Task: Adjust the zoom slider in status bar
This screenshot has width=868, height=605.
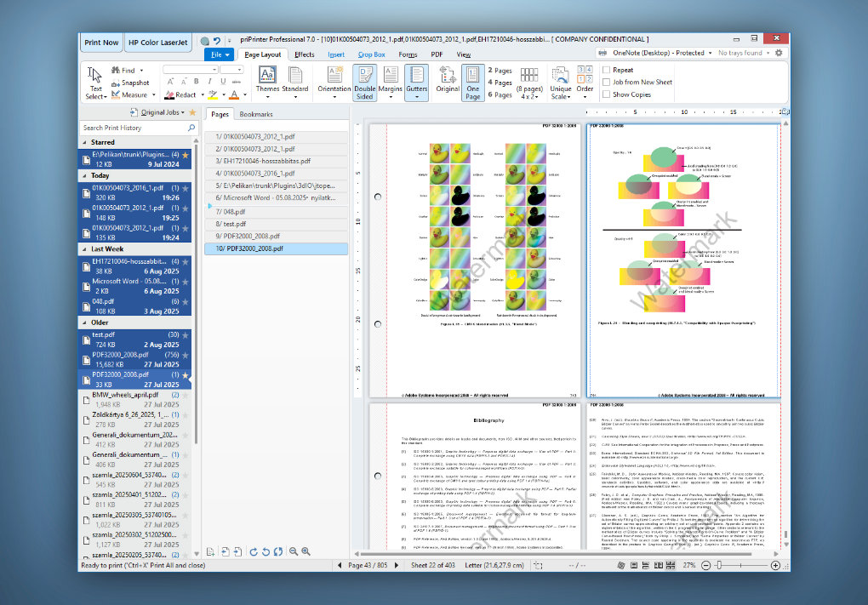Action: (x=719, y=565)
